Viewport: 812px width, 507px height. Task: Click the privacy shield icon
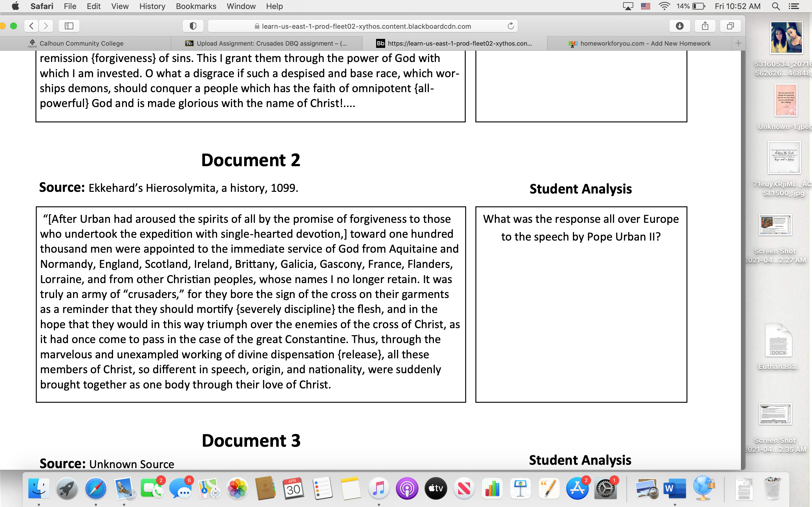click(x=193, y=26)
